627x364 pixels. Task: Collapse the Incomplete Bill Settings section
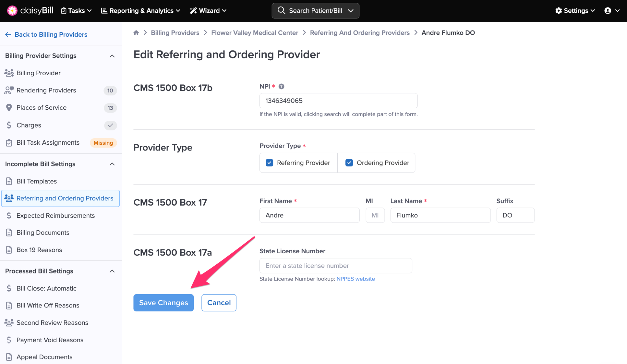[112, 164]
